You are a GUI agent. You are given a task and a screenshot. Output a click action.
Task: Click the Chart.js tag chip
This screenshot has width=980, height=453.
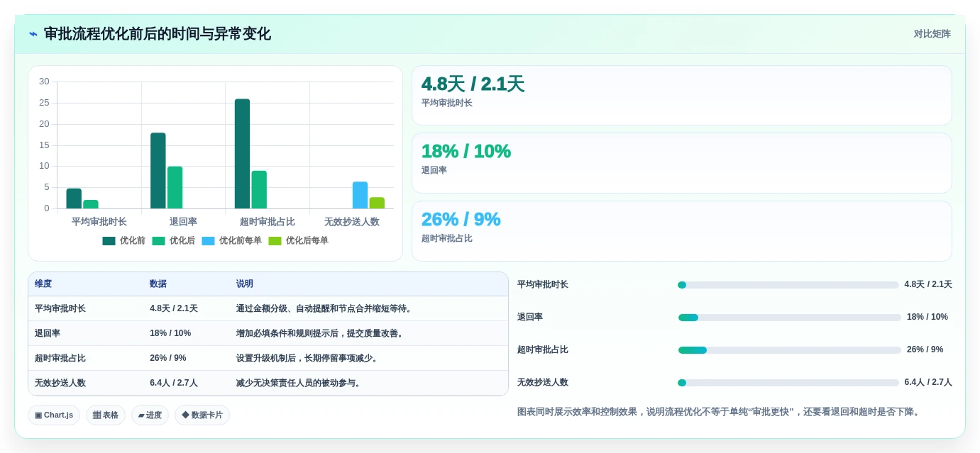click(x=54, y=415)
